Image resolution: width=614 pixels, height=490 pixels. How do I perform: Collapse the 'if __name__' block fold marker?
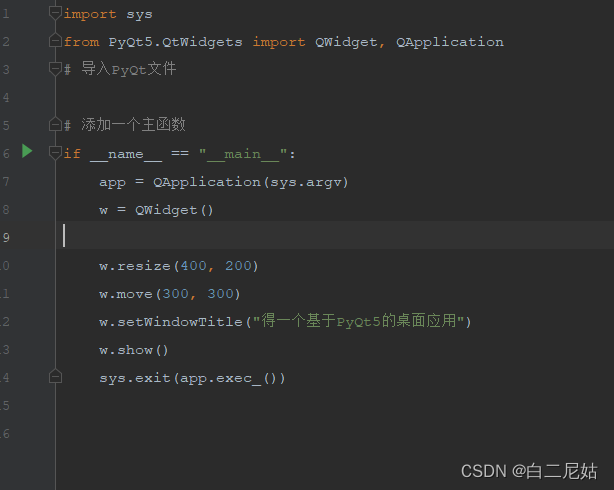coord(55,153)
